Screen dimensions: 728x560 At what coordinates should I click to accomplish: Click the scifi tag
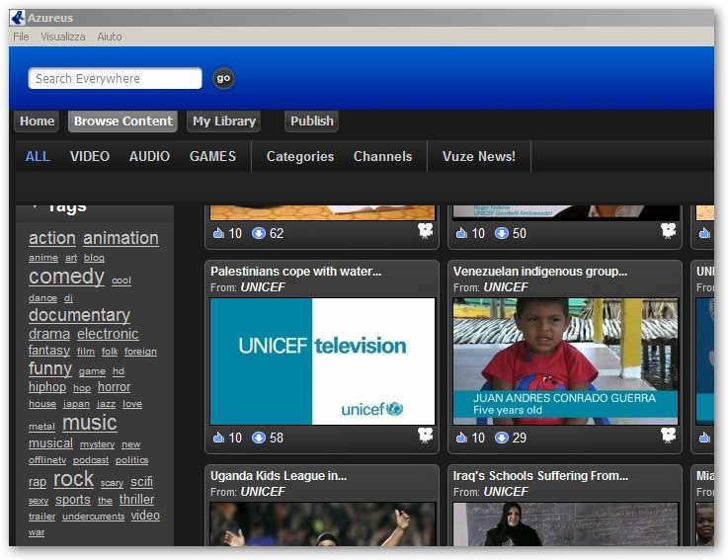pyautogui.click(x=141, y=482)
